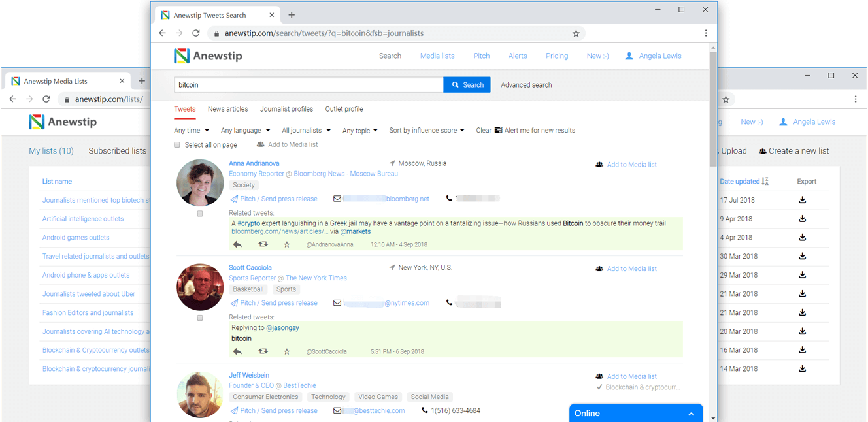The image size is (868, 422).
Task: Tick the checkbox under Scott Cacciola's photo
Action: pyautogui.click(x=200, y=318)
